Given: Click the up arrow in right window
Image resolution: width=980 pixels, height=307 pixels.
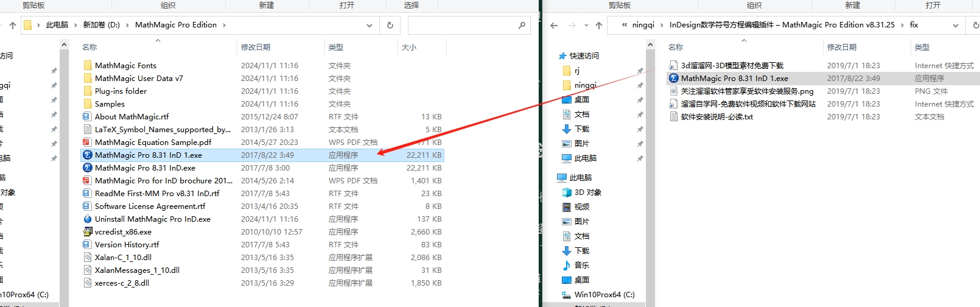Looking at the screenshot, I should [599, 26].
